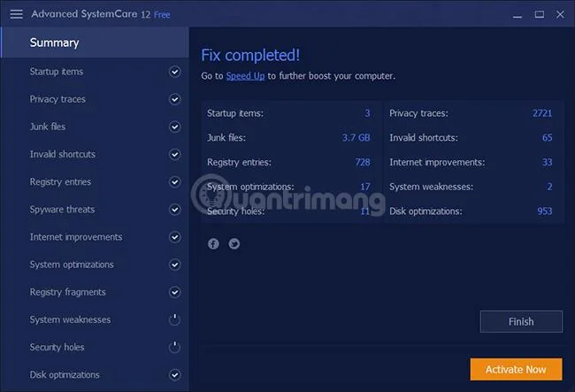Maximize the Advanced SystemCare window

tap(539, 14)
